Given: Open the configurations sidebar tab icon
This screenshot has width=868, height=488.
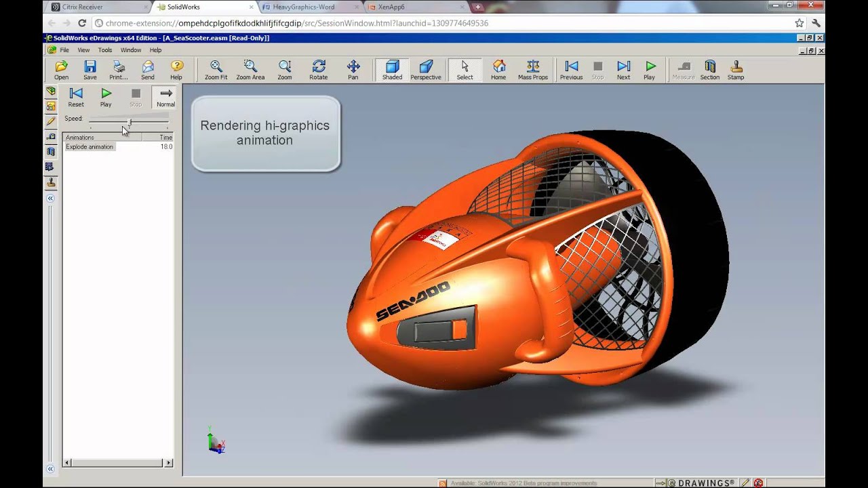Looking at the screenshot, I should [51, 106].
